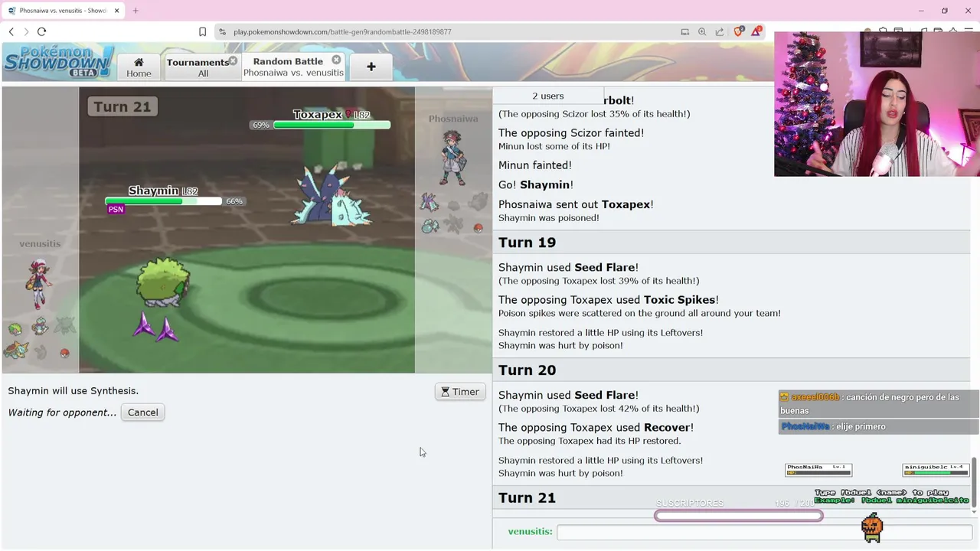Click the Toxic Spikes hazard on the field

[x=156, y=328]
